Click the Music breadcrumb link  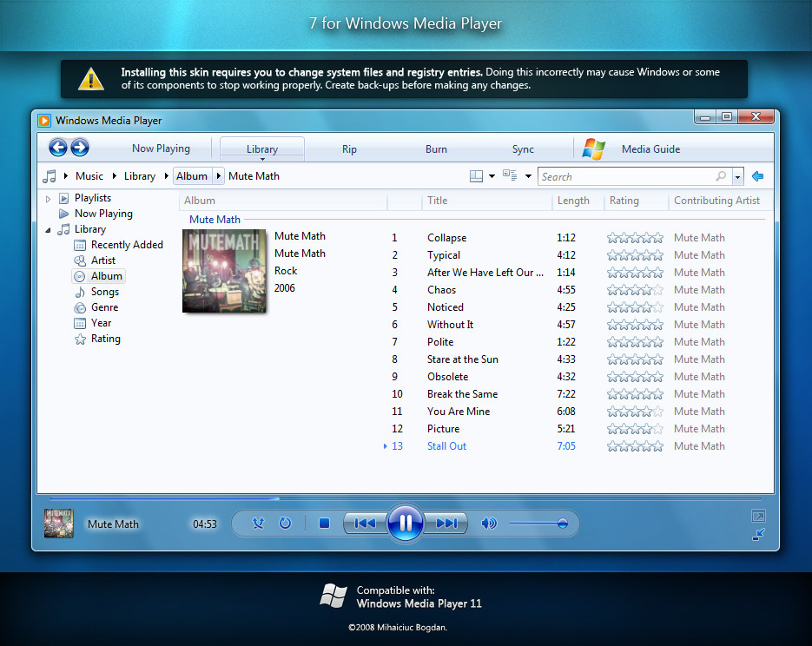pyautogui.click(x=89, y=176)
